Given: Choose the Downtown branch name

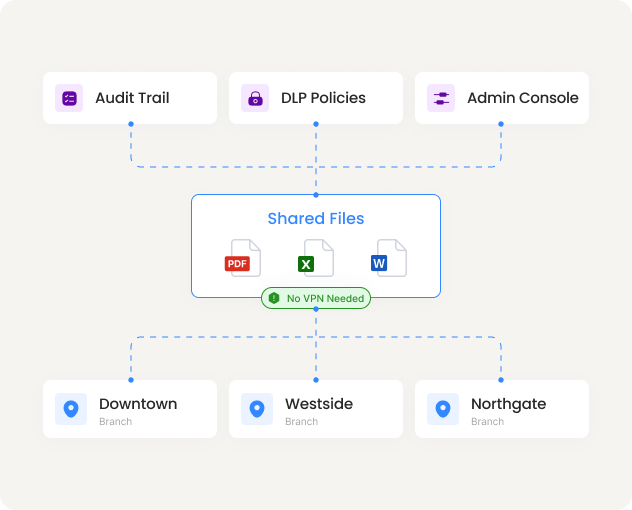Looking at the screenshot, I should 138,404.
